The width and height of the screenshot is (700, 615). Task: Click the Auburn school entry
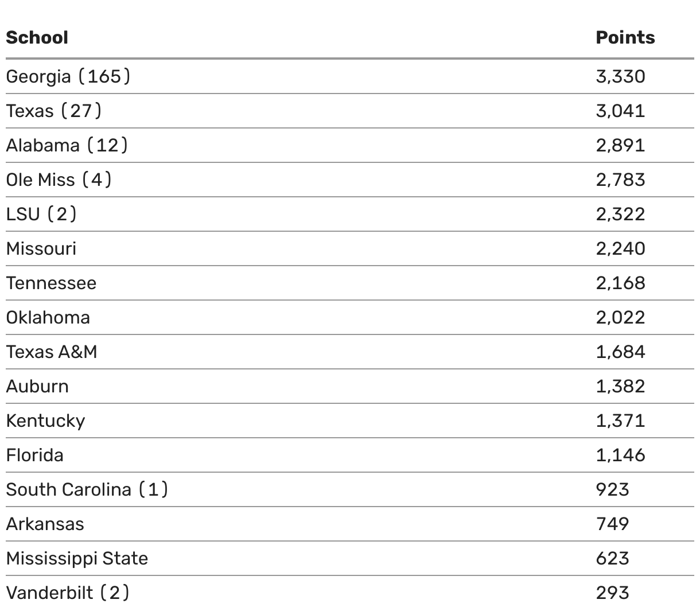[37, 386]
